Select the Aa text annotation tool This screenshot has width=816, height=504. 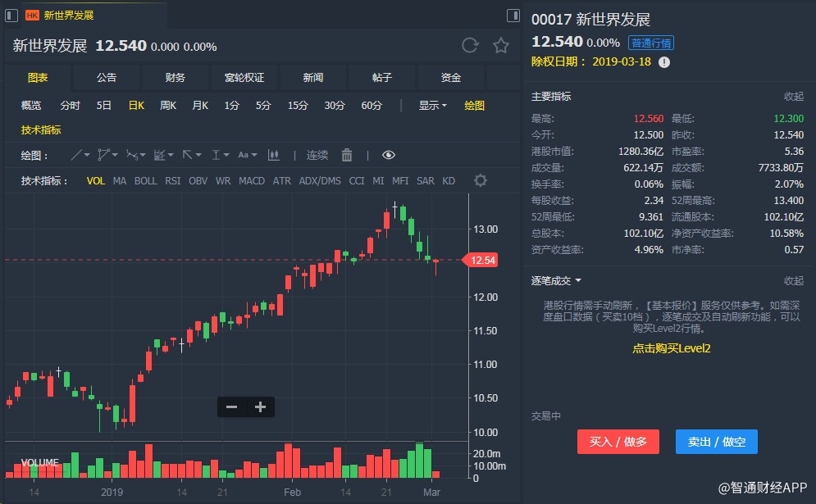point(243,155)
